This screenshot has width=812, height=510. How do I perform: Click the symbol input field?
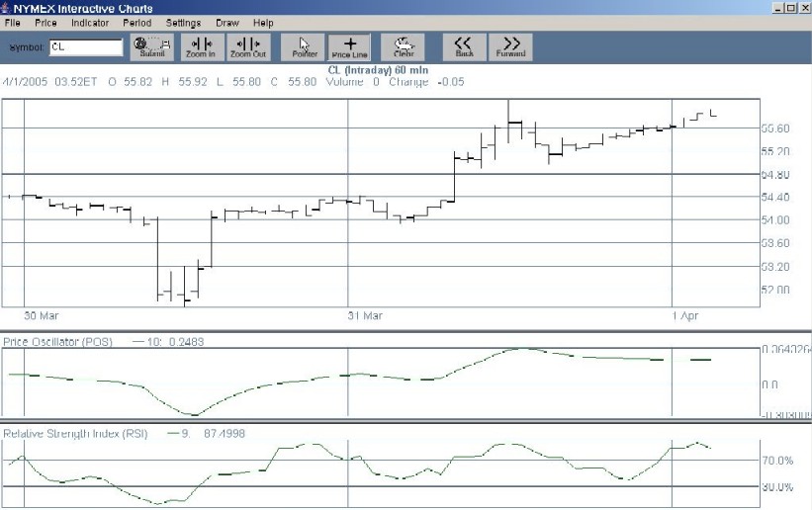coord(85,46)
